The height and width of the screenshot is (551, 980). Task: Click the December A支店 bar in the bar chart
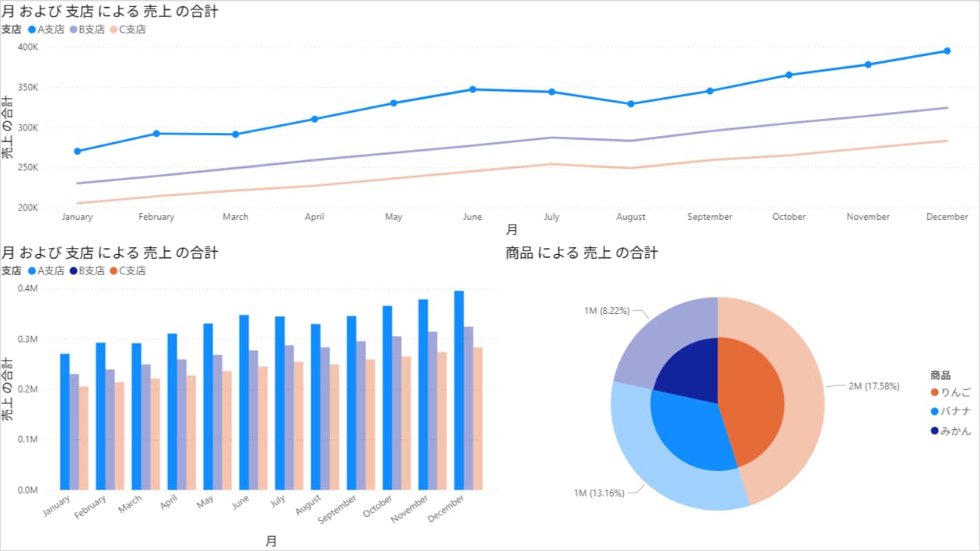point(459,390)
